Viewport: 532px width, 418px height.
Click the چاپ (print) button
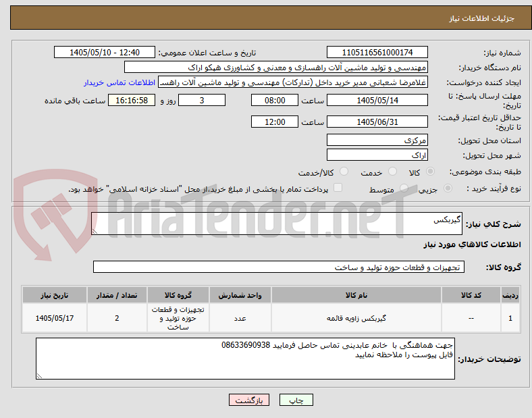coord(296,400)
